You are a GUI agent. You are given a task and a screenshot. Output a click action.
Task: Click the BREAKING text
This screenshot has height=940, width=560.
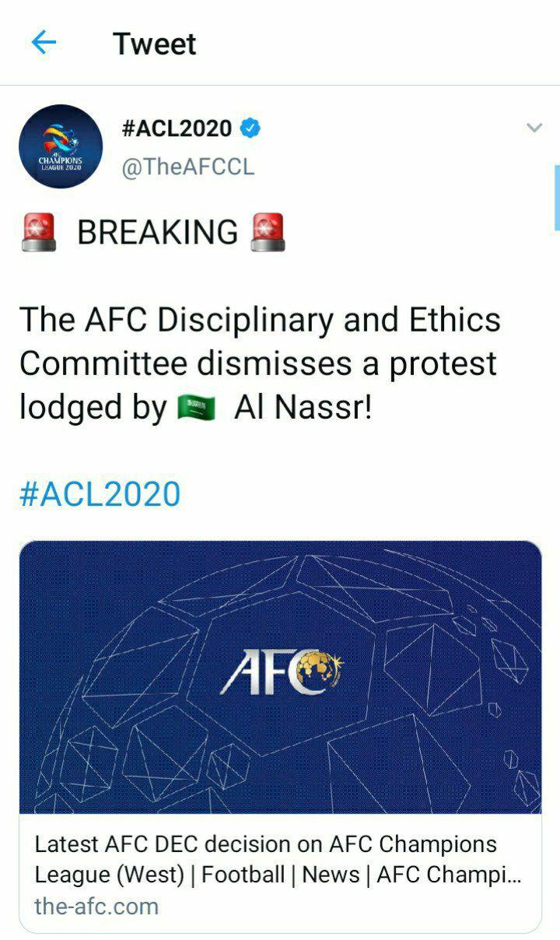click(x=158, y=233)
